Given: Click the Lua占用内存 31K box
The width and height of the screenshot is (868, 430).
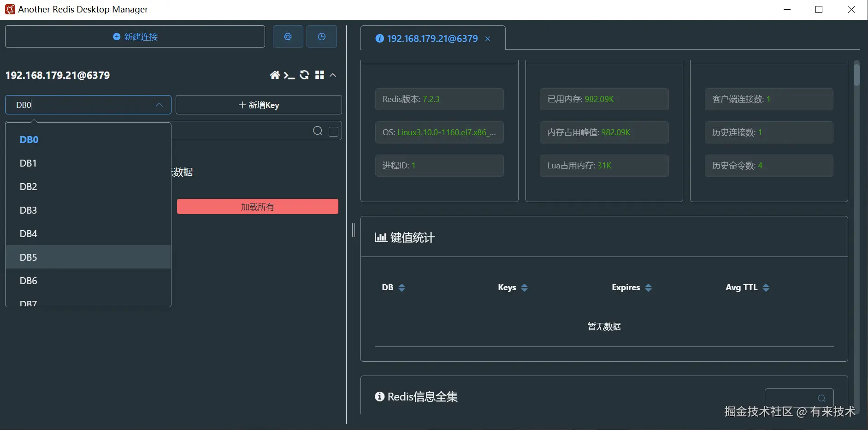Looking at the screenshot, I should tap(604, 166).
